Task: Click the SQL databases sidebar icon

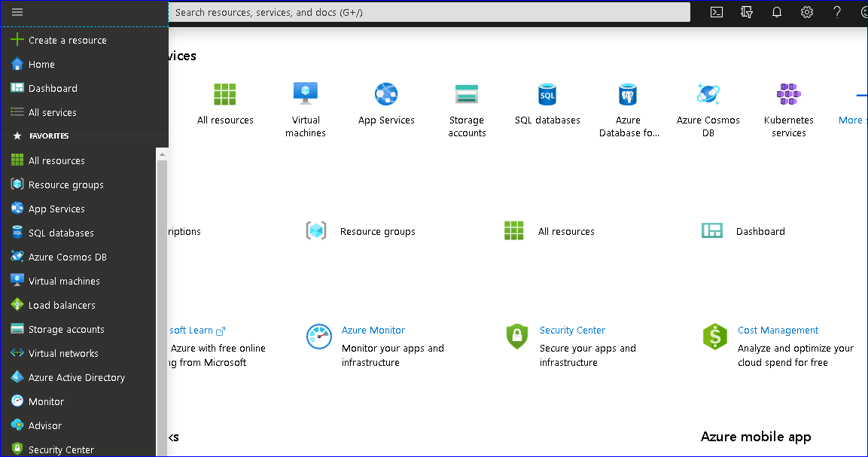Action: pos(17,233)
